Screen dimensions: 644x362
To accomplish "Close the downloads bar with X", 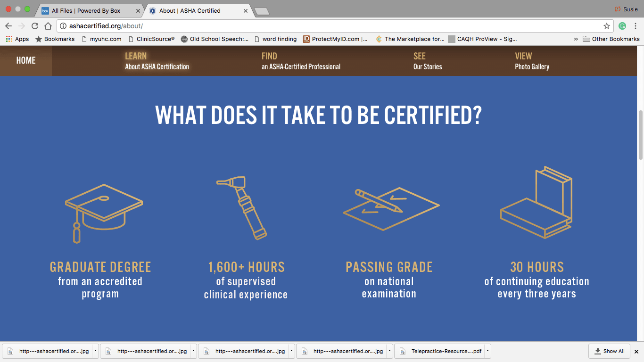I will [636, 351].
